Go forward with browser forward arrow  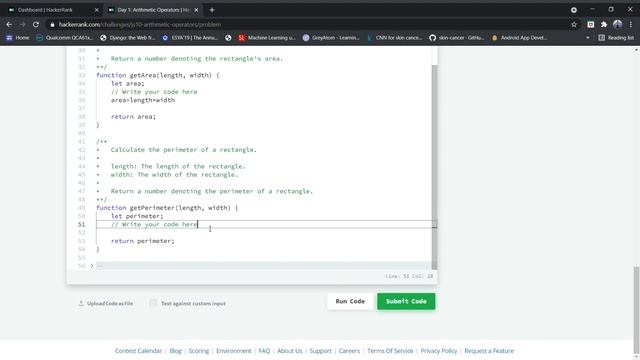point(22,24)
